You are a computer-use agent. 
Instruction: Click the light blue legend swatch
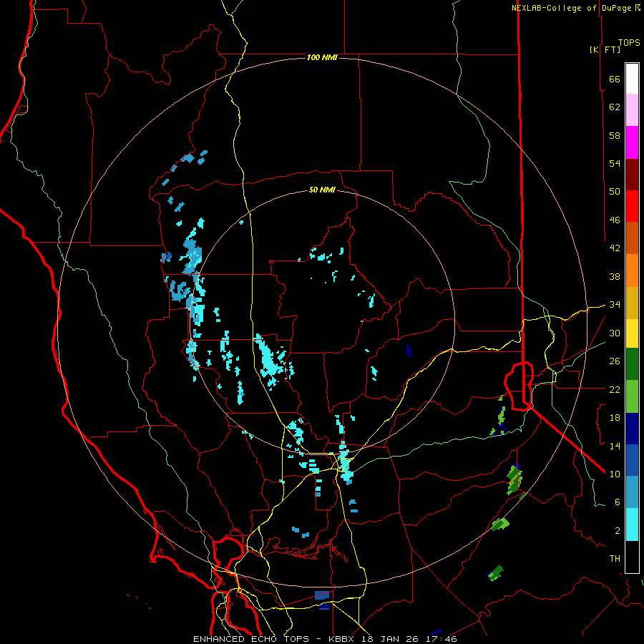tap(632, 492)
